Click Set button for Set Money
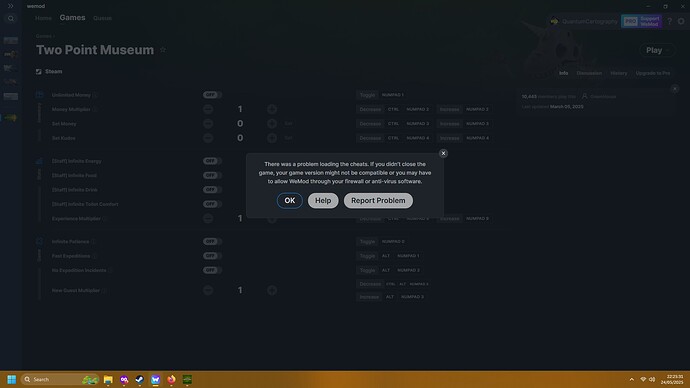Viewport: 690px width, 388px height. [288, 124]
